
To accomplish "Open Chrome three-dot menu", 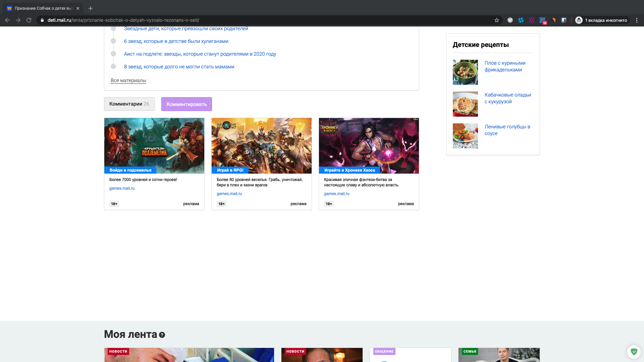I will pyautogui.click(x=637, y=20).
